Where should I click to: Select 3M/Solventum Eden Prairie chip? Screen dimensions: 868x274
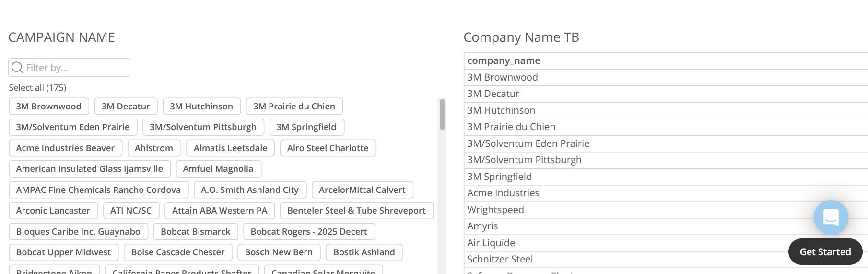click(73, 127)
